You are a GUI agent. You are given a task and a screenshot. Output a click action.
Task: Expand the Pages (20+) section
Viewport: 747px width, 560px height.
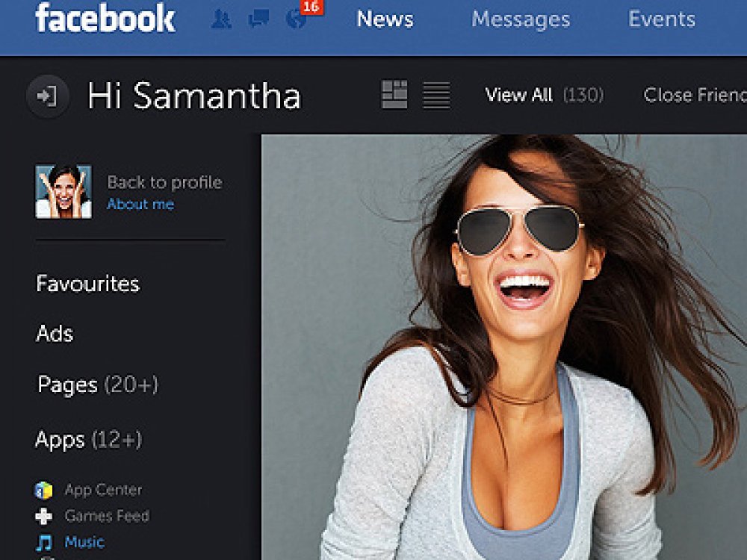(98, 385)
